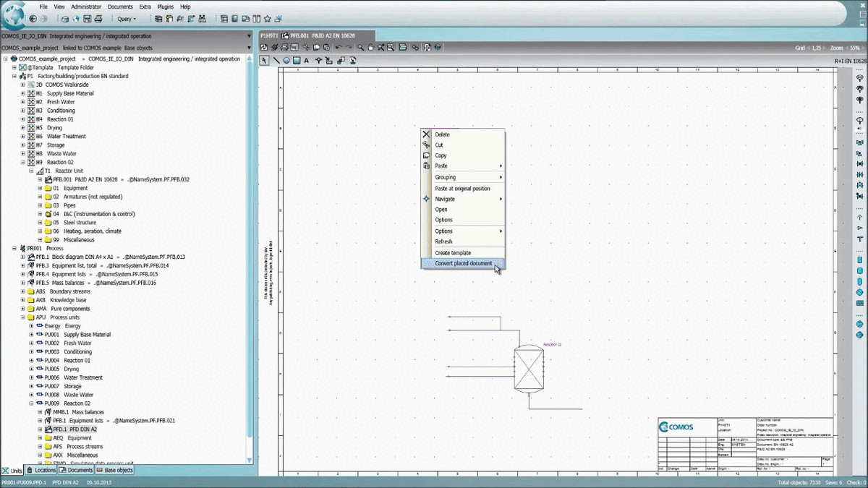868x488 pixels.
Task: Switch to the Documents bottom tab
Action: click(x=77, y=470)
